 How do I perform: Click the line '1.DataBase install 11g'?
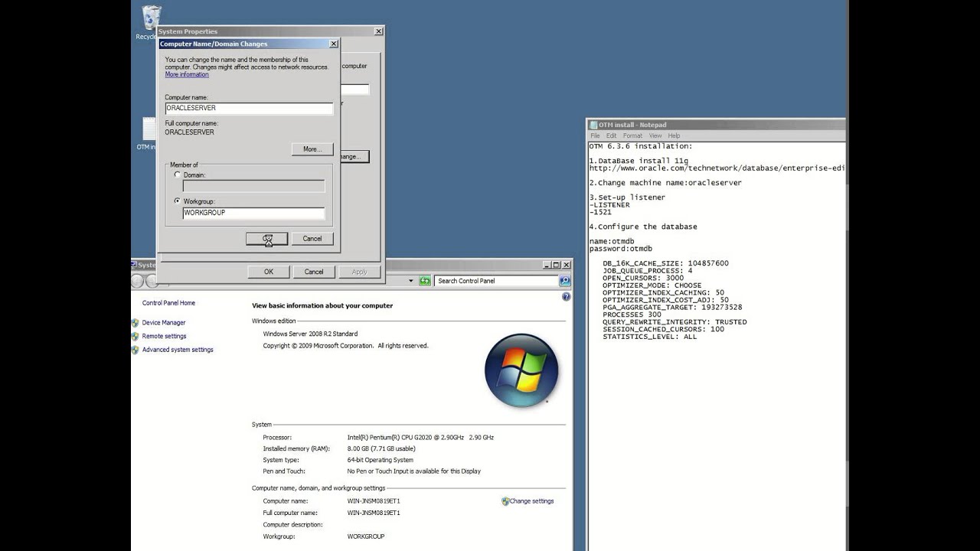point(639,161)
